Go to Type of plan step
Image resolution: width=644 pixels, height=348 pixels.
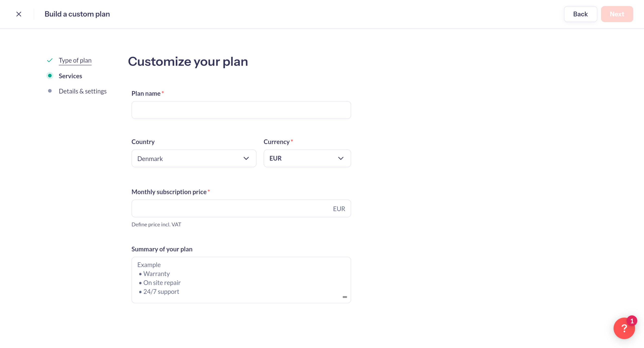(75, 60)
